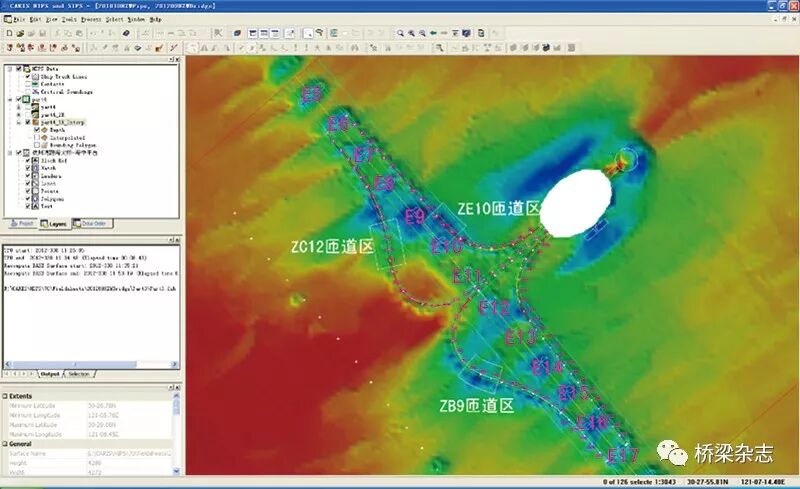Expand the part4 surface child node
This screenshot has height=489, width=800.
click(x=19, y=107)
